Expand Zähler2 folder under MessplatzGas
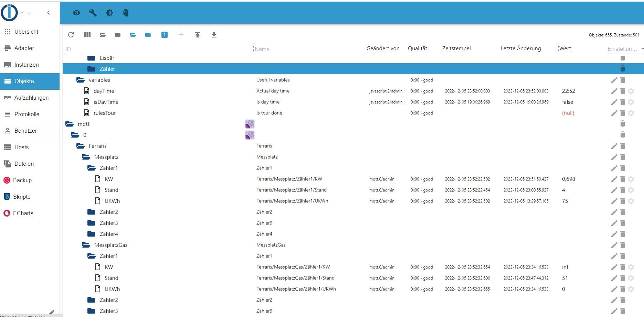The height and width of the screenshot is (317, 644). click(x=91, y=300)
